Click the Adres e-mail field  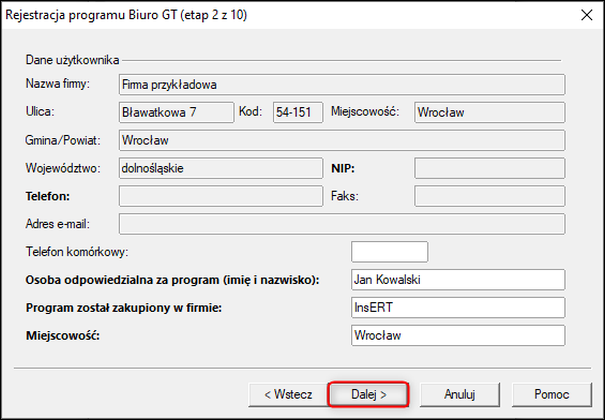[342, 224]
